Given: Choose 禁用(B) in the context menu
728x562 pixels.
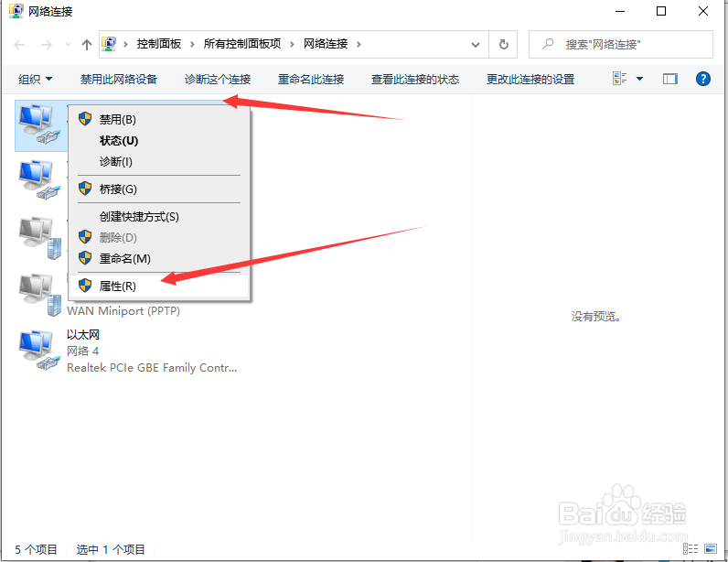Looking at the screenshot, I should [159, 120].
